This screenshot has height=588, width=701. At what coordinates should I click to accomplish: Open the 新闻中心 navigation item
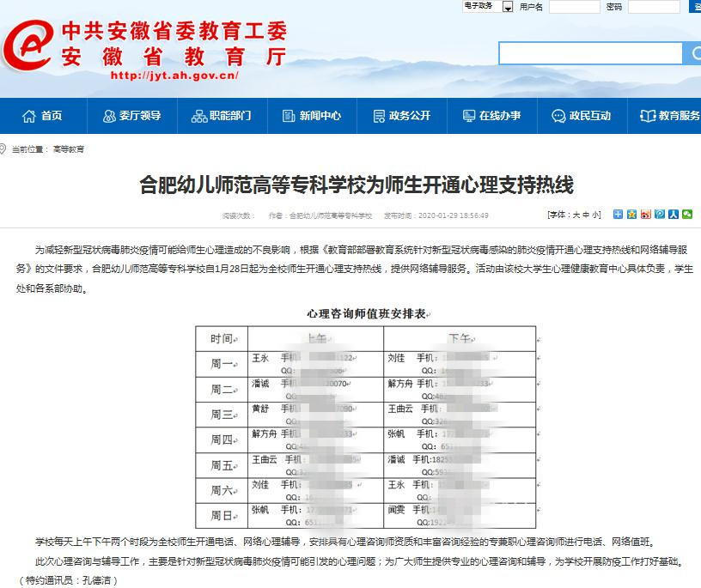tap(312, 116)
